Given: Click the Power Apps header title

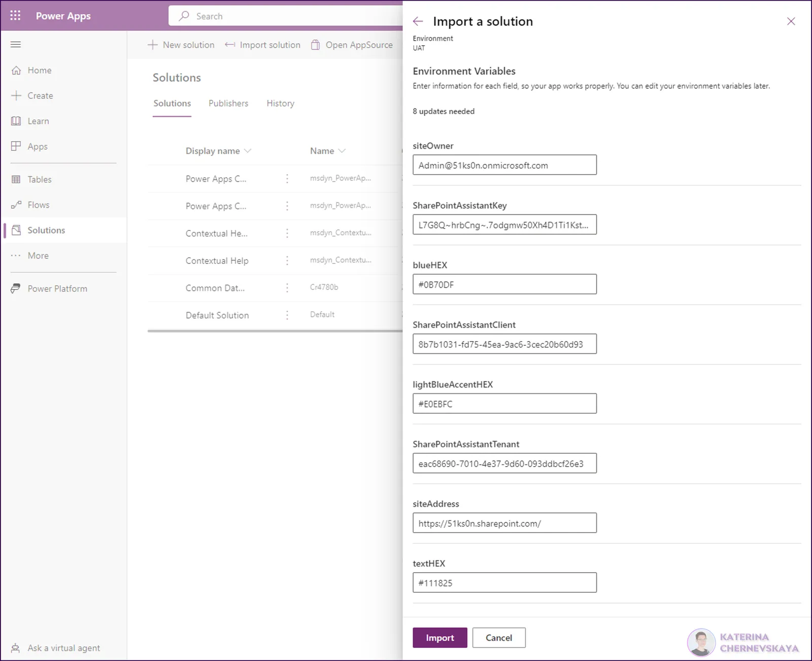Looking at the screenshot, I should pyautogui.click(x=63, y=16).
